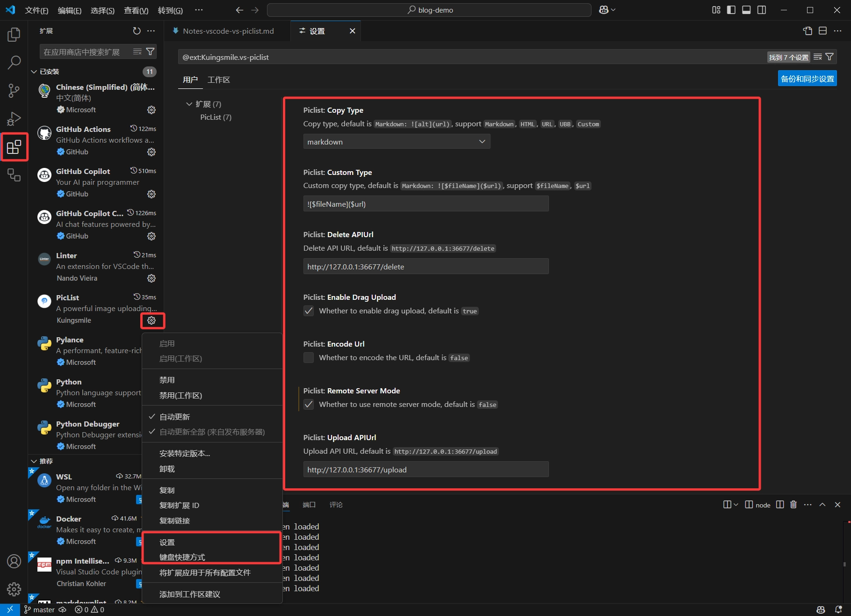Open extensions view more actions menu

coord(151,31)
